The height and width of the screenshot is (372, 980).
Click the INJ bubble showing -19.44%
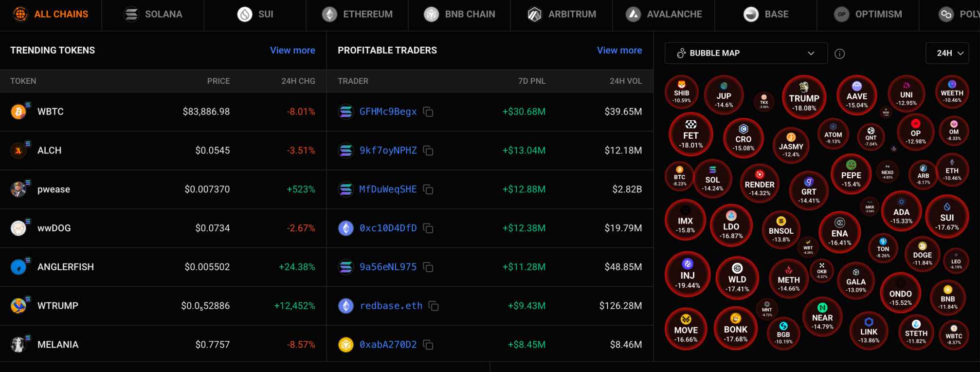pyautogui.click(x=688, y=274)
